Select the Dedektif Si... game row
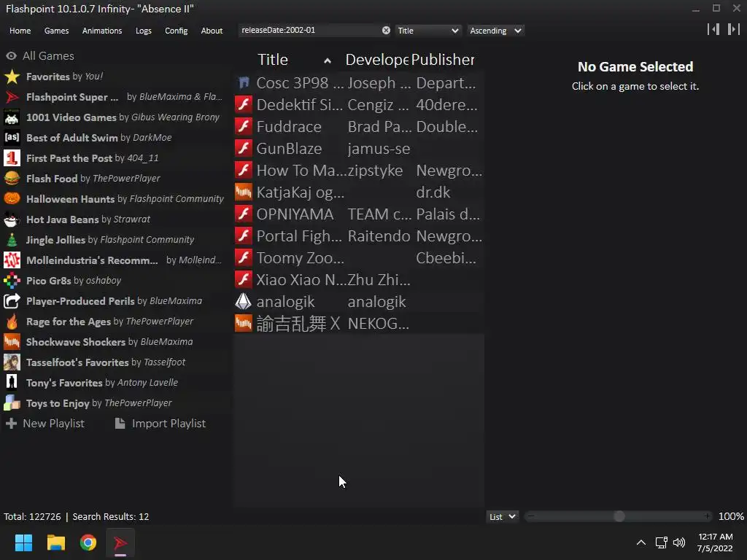This screenshot has width=747, height=560. click(359, 105)
